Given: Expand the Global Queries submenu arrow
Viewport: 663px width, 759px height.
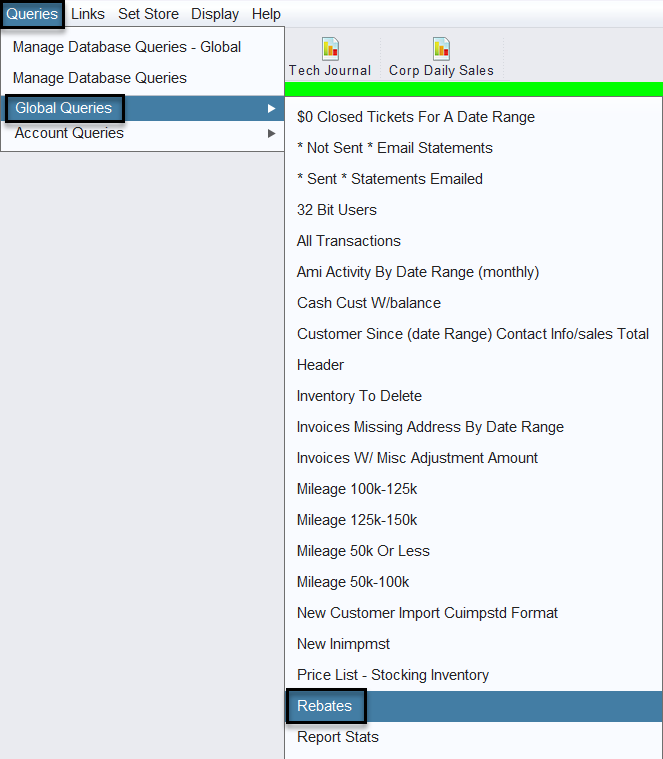Looking at the screenshot, I should click(x=271, y=108).
